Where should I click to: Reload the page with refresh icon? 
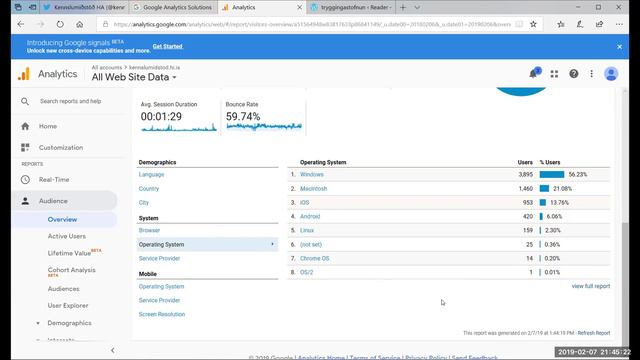pos(60,24)
